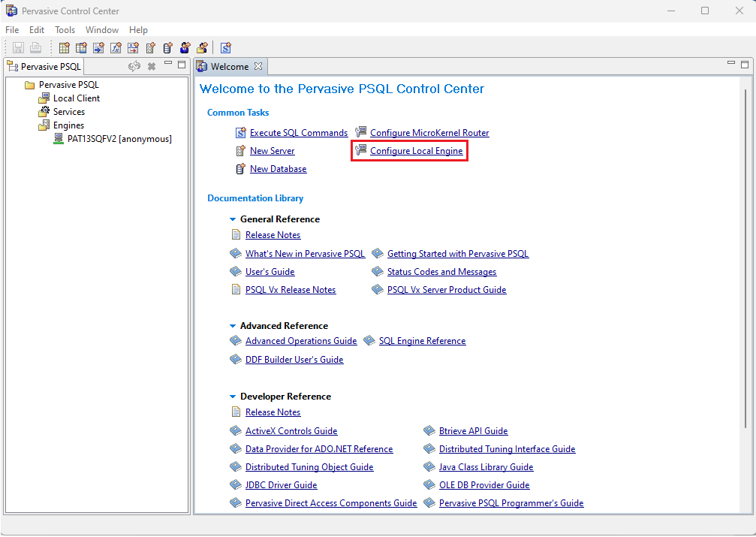Viewport: 756px width, 537px height.
Task: Click the New View toolbar icon
Action: point(82,48)
